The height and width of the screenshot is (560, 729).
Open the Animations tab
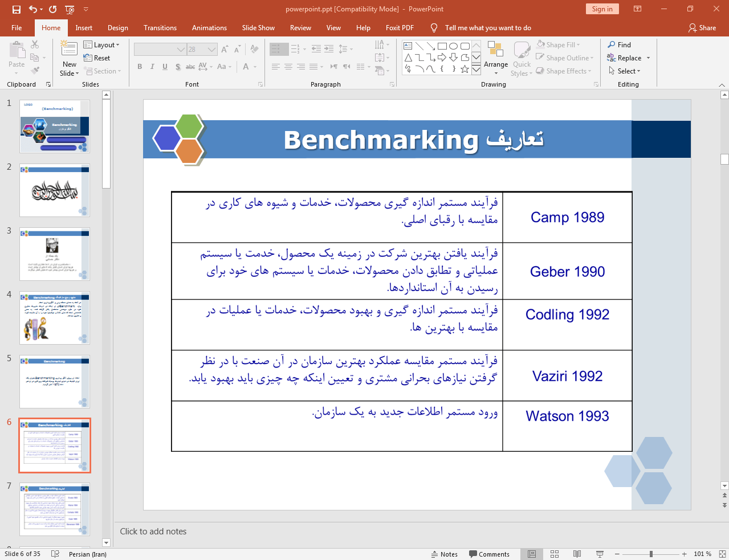point(209,28)
